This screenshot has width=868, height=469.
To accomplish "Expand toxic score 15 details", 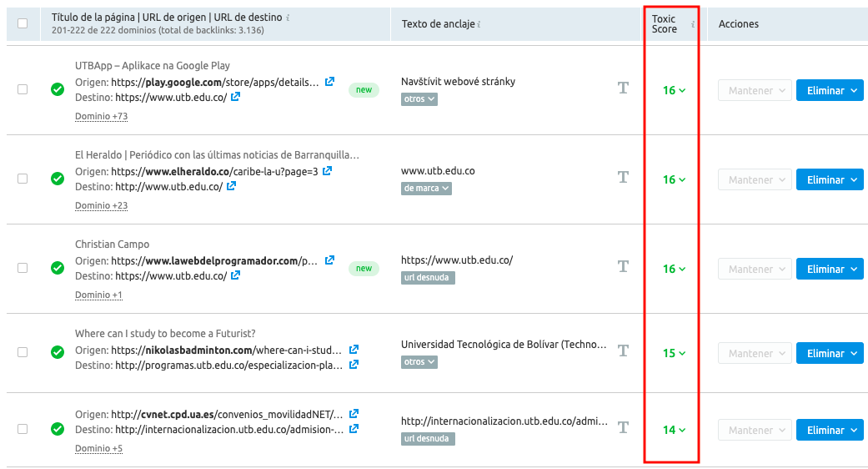I will [x=675, y=353].
